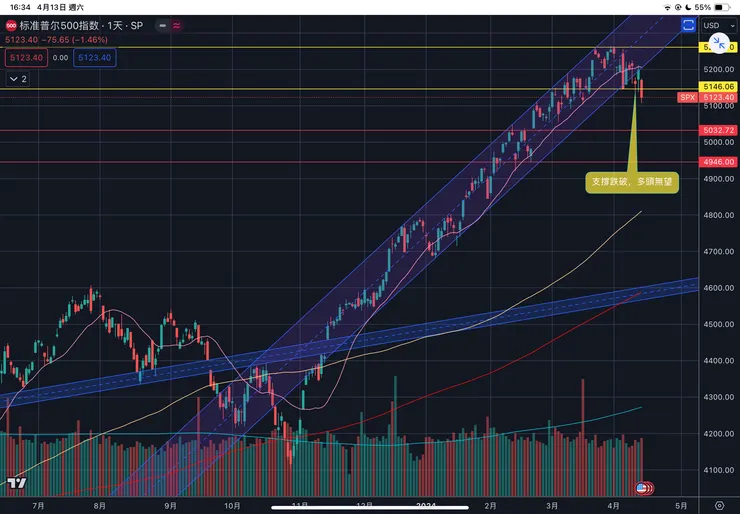Tap the red S&P 500 symbol logo
Image resolution: width=740 pixels, height=514 pixels.
tap(11, 25)
